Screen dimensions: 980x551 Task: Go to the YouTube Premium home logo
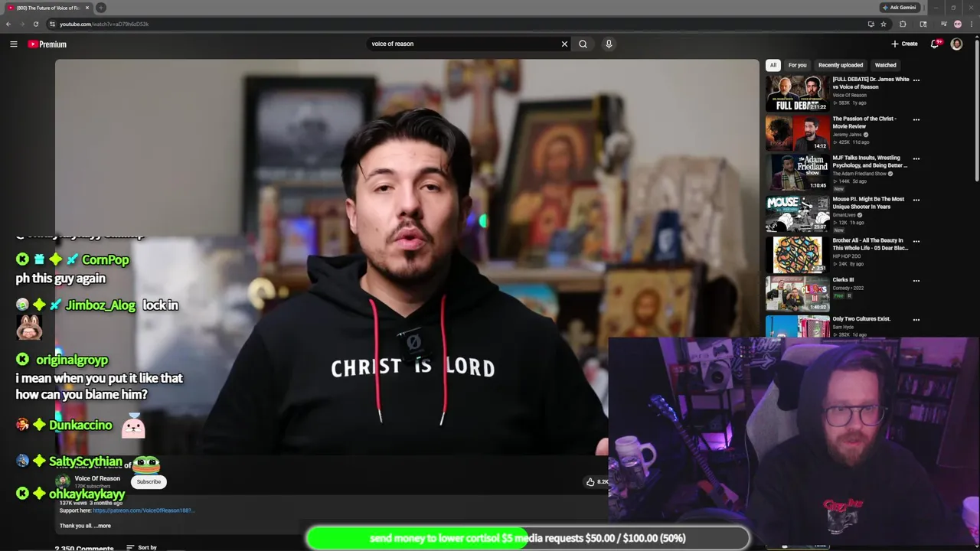(47, 44)
